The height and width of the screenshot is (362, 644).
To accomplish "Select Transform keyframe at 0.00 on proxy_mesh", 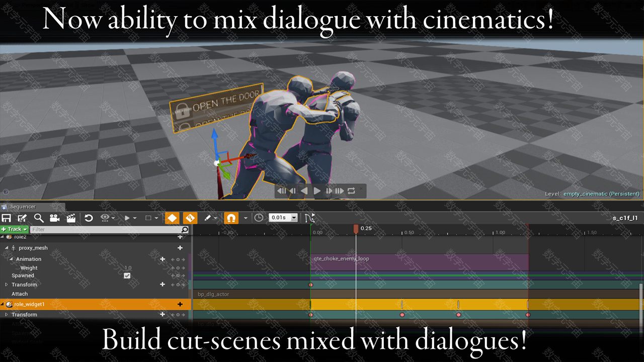I will [x=310, y=285].
